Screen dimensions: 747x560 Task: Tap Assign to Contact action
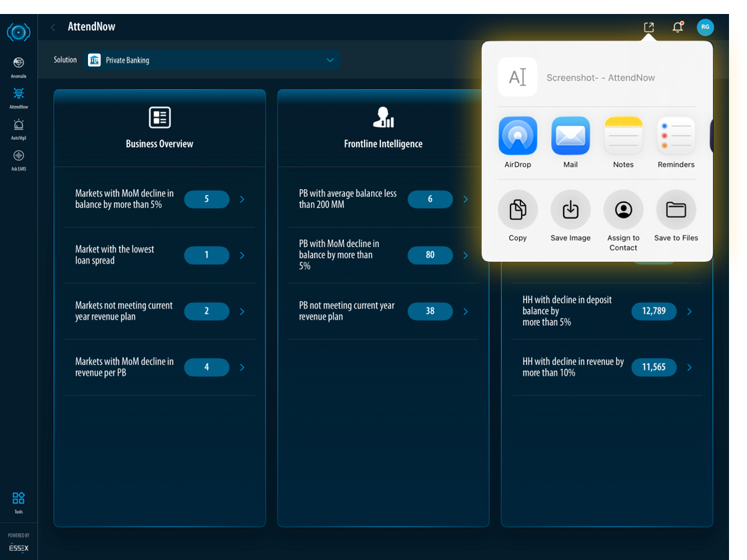click(623, 210)
